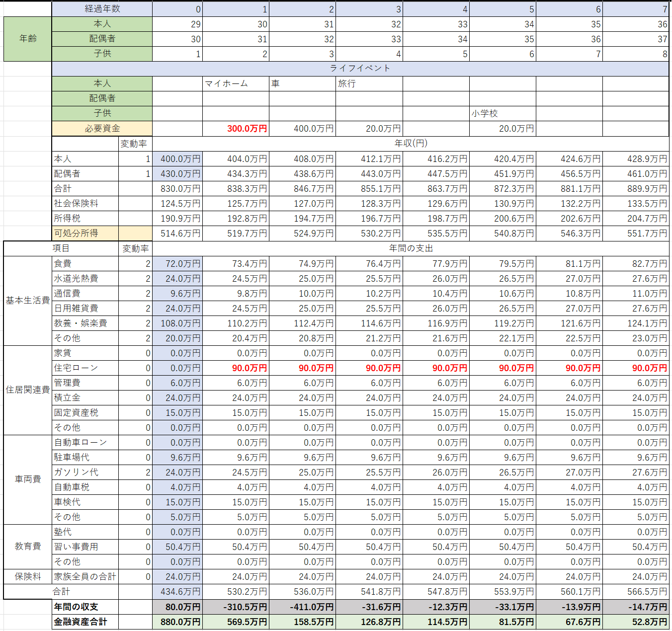The image size is (672, 631).
Task: Click the 住居関連費 category cell
Action: click(28, 390)
